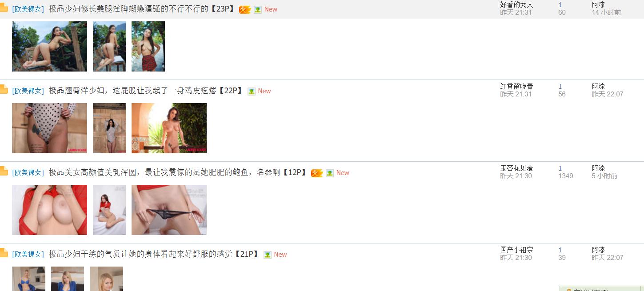Screen dimensions: 644x291
Task: Open the New link on the 22P thread
Action: pos(264,91)
